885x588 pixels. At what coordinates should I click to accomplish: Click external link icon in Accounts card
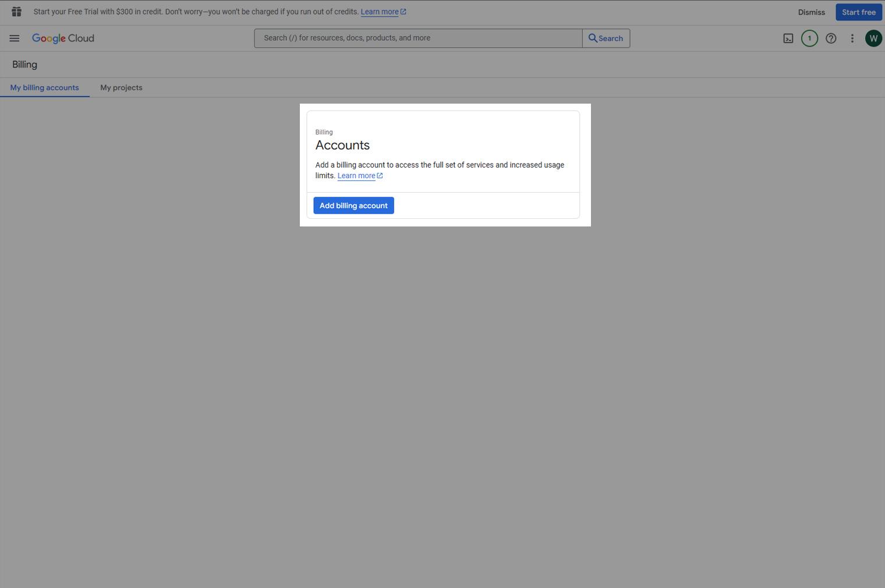click(x=380, y=176)
